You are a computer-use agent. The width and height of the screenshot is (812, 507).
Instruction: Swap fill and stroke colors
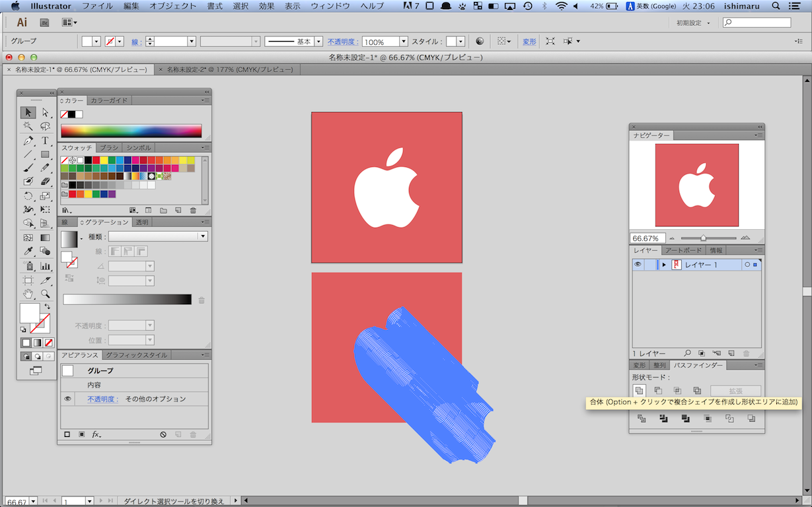pyautogui.click(x=47, y=307)
